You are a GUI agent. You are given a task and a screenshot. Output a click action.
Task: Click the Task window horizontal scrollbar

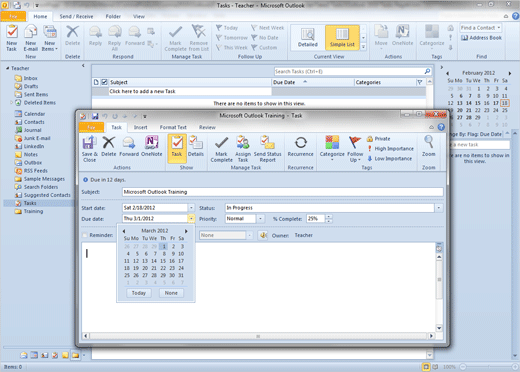258,336
